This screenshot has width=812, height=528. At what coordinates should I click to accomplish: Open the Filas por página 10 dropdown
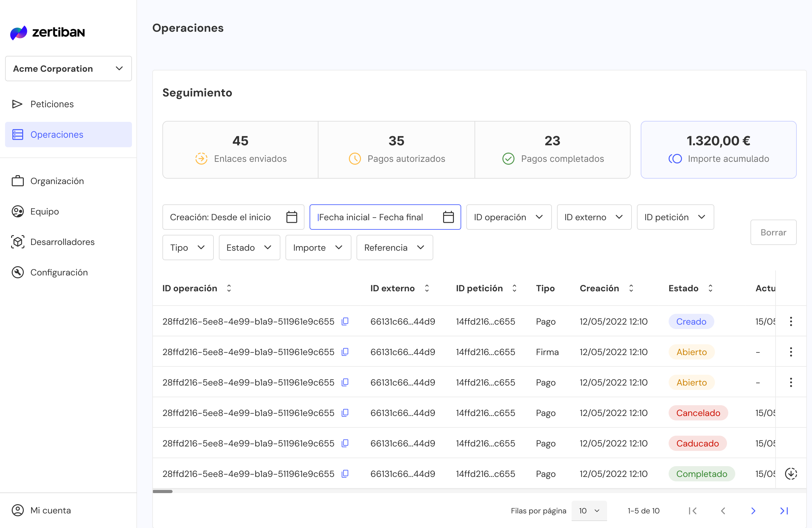coord(589,511)
